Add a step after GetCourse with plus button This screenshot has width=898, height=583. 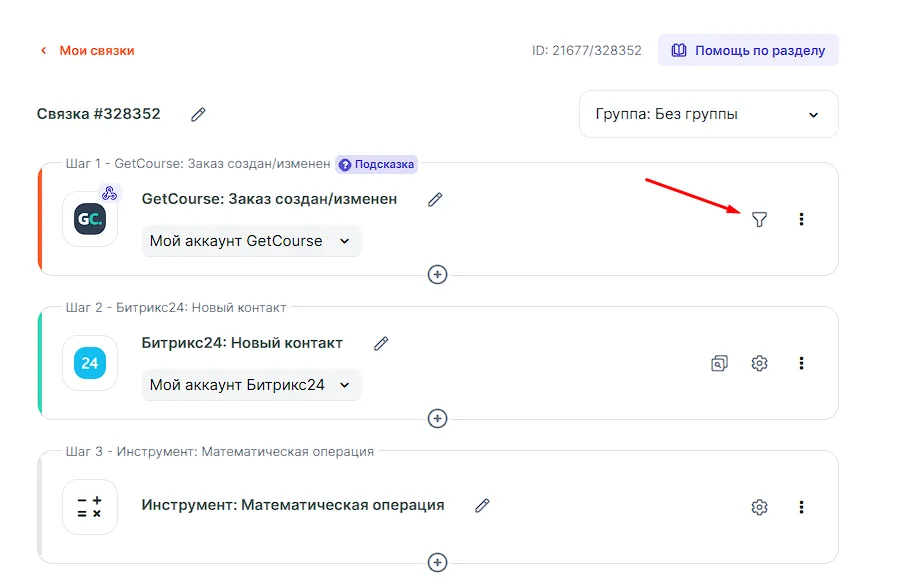[437, 274]
